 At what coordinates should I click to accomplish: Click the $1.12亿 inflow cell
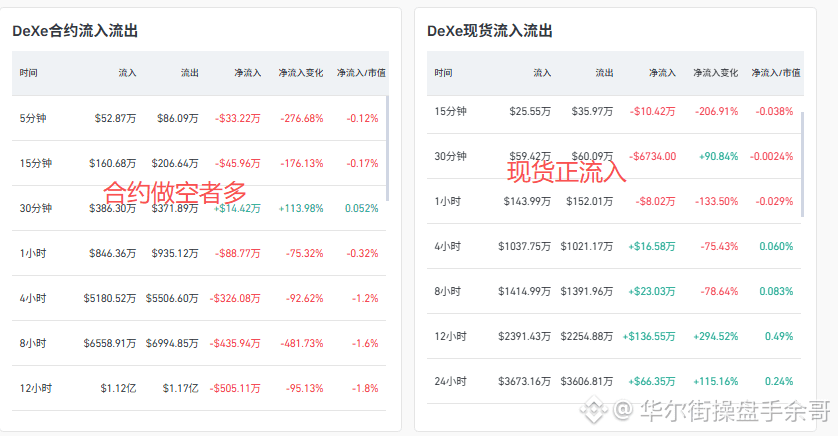(x=118, y=388)
